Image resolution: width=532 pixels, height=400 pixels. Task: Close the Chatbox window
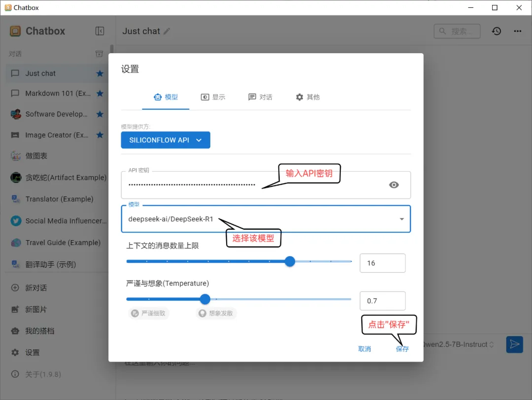pyautogui.click(x=519, y=7)
